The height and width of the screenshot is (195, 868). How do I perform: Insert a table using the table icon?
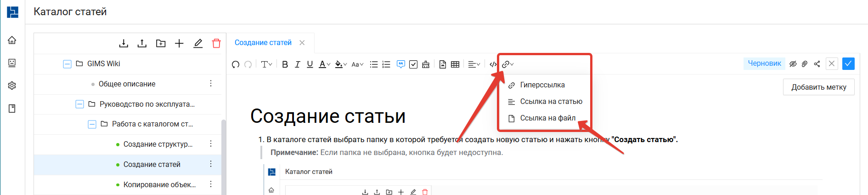click(455, 64)
